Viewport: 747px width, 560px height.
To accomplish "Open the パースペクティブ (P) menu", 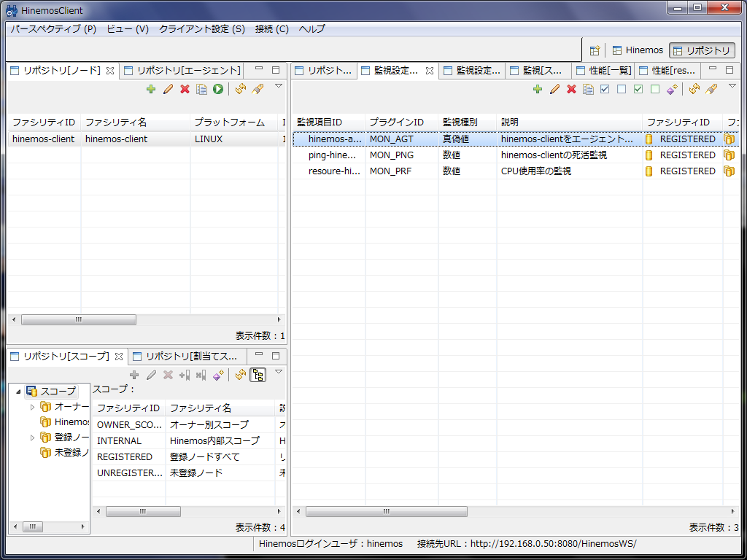I will pos(53,29).
